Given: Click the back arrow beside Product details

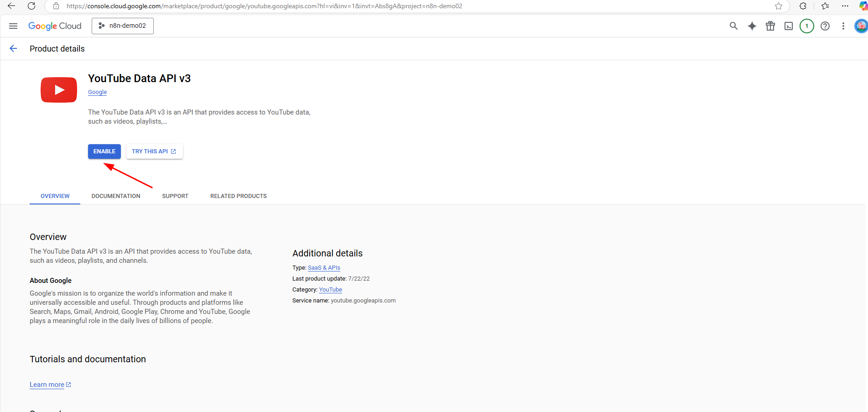Looking at the screenshot, I should (13, 49).
